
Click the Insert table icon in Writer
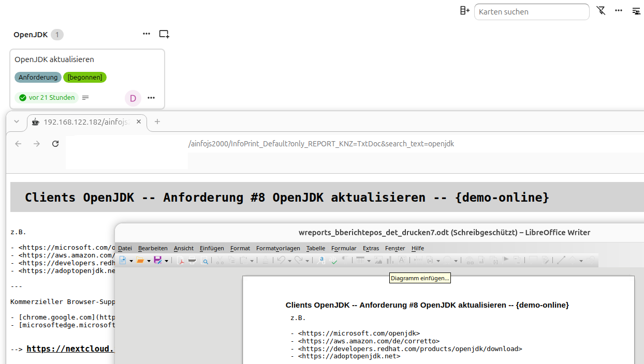pos(360,261)
